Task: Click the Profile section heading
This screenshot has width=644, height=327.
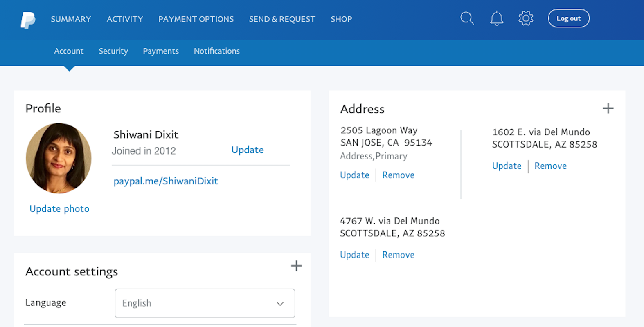Action: coord(43,108)
